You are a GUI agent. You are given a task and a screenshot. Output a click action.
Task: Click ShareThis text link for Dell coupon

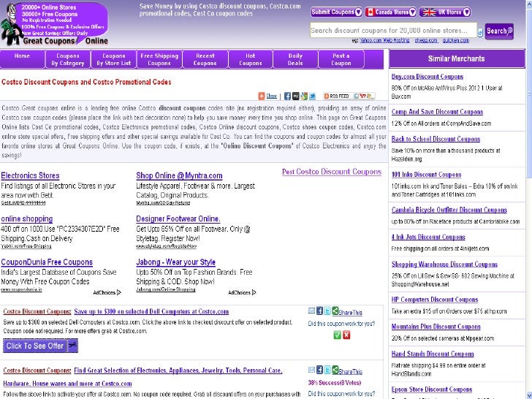pyautogui.click(x=351, y=313)
